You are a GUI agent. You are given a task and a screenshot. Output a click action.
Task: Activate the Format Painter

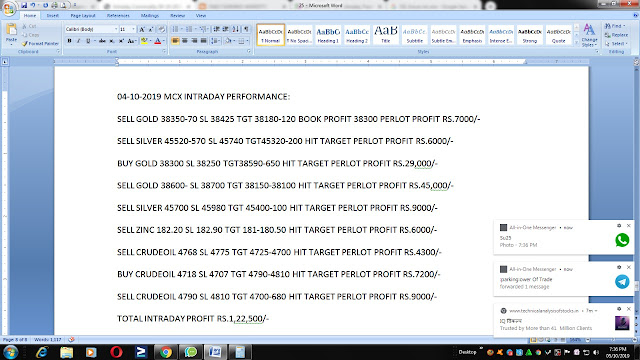[40, 43]
